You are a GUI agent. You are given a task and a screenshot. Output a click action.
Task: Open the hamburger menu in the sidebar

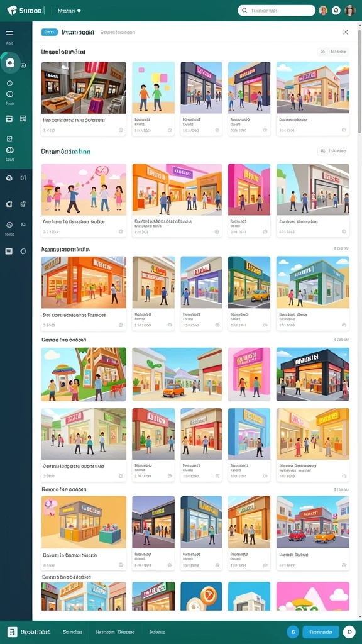(9, 33)
